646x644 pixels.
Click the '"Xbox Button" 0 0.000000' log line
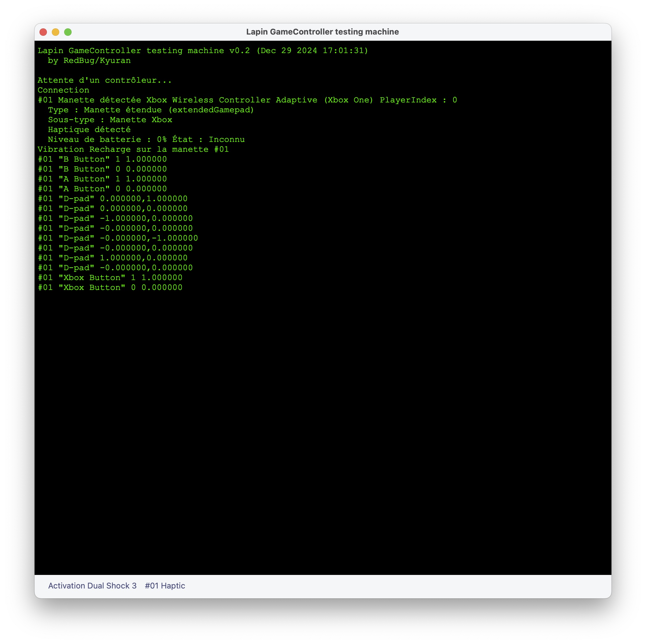[x=110, y=287]
